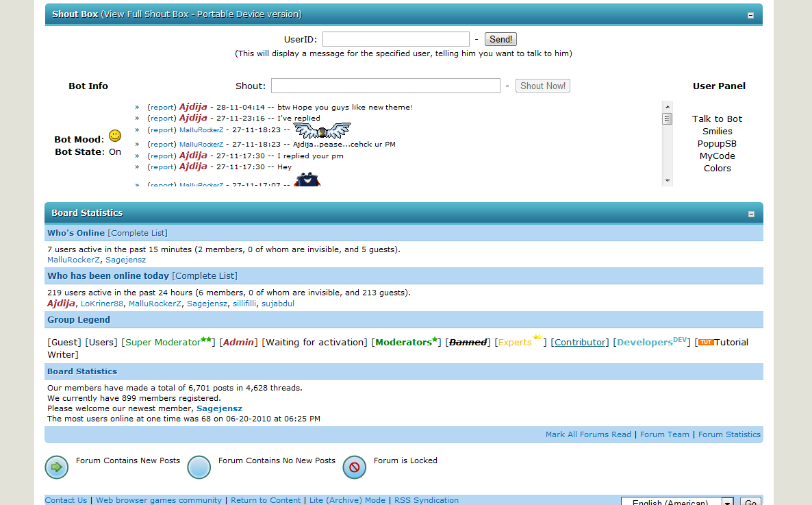Collapse the Shout Box panel
The width and height of the screenshot is (812, 505).
pyautogui.click(x=750, y=15)
